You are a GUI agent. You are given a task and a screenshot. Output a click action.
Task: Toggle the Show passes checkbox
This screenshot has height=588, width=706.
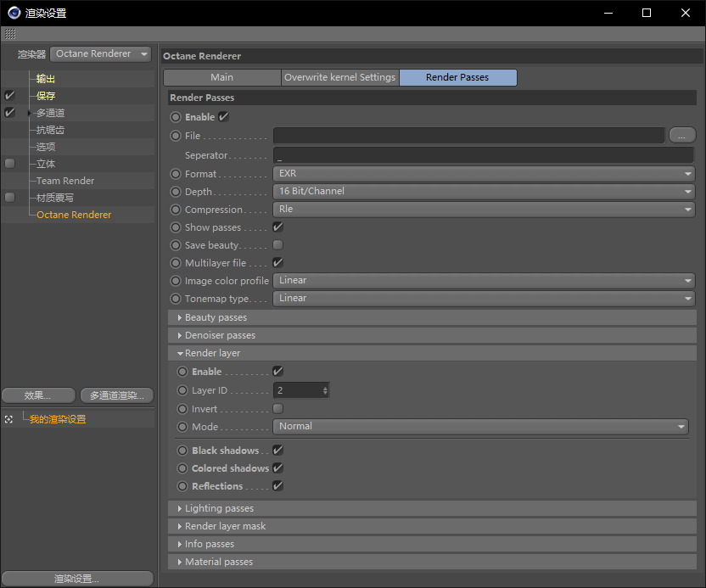point(277,227)
